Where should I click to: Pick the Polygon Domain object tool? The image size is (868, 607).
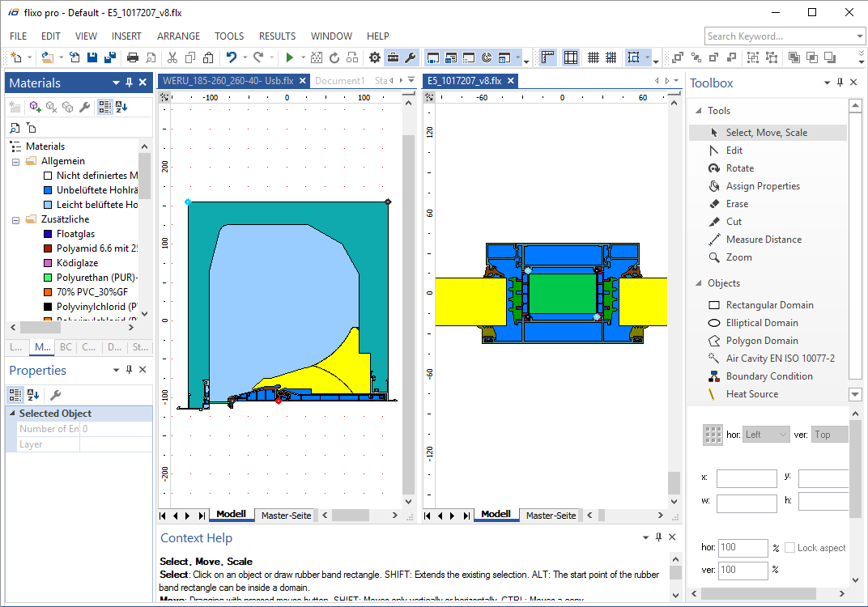[761, 341]
